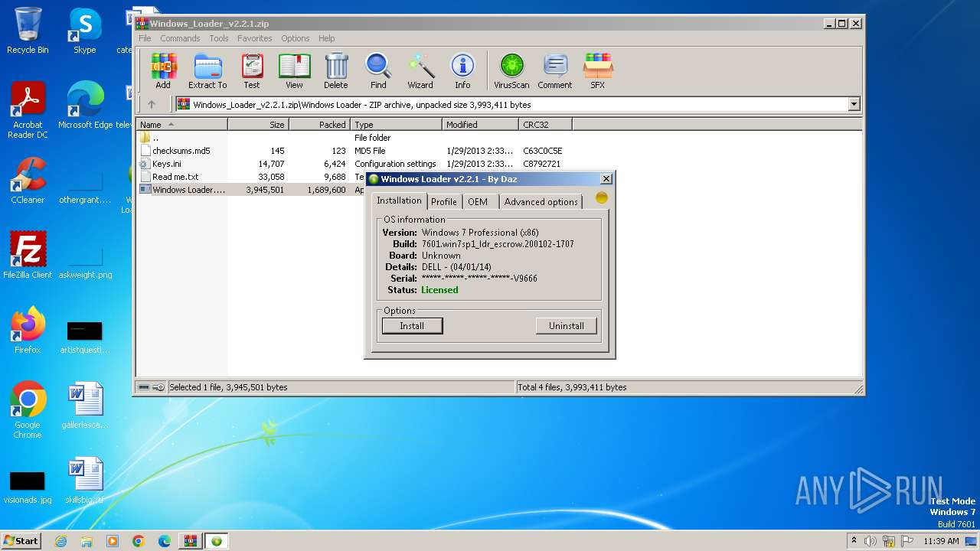Open the Commands menu
This screenshot has width=980, height=551.
click(x=180, y=38)
